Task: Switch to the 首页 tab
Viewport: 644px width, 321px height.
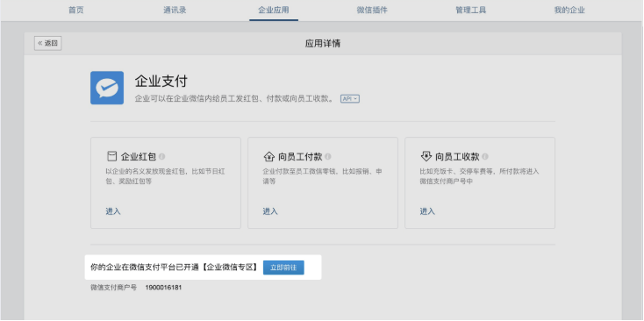Action: (x=76, y=11)
